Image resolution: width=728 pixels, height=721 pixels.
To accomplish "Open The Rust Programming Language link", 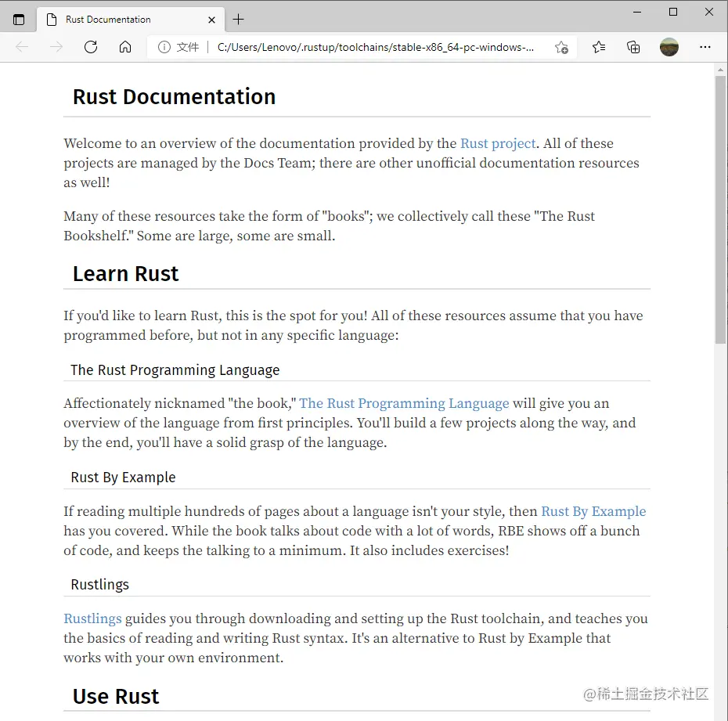I will [404, 403].
